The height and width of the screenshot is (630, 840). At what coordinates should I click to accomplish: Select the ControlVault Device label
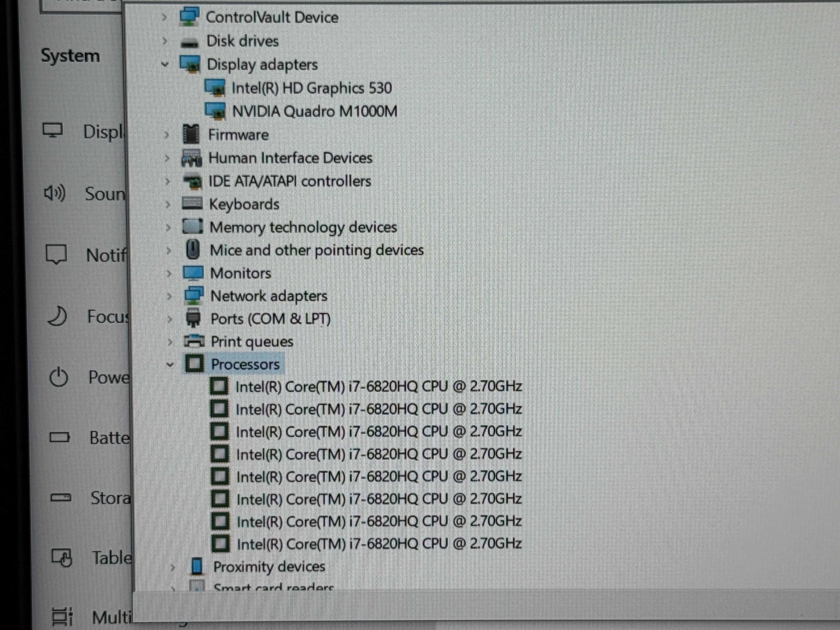point(272,17)
